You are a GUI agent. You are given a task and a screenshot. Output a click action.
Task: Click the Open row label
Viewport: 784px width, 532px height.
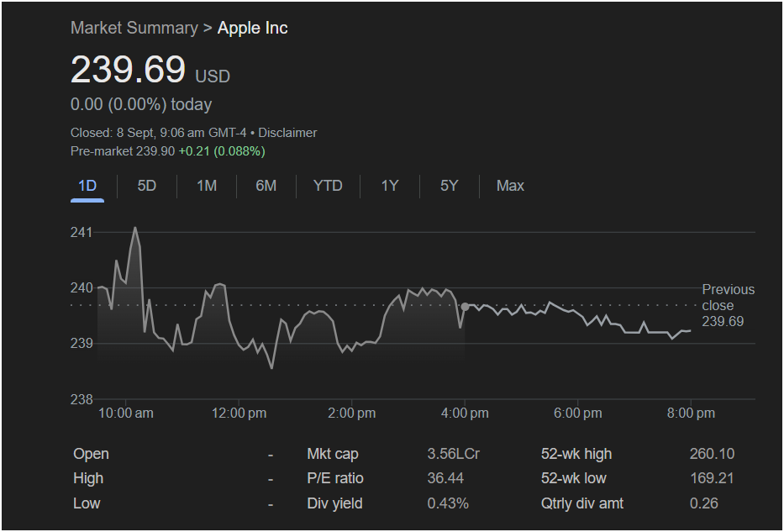coord(91,454)
